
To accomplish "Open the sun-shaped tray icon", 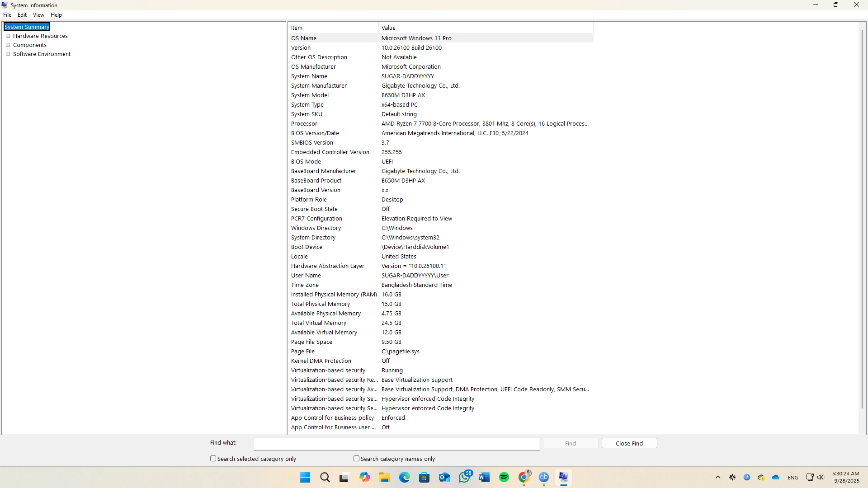I will (x=732, y=477).
